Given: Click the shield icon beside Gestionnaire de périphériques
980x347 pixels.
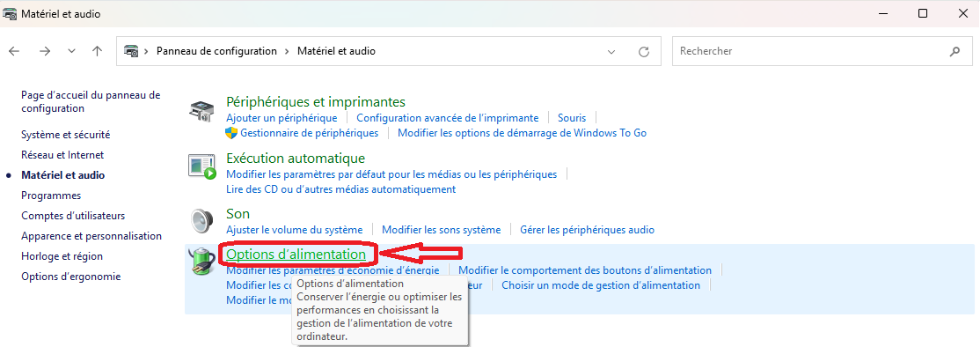Looking at the screenshot, I should tap(232, 133).
